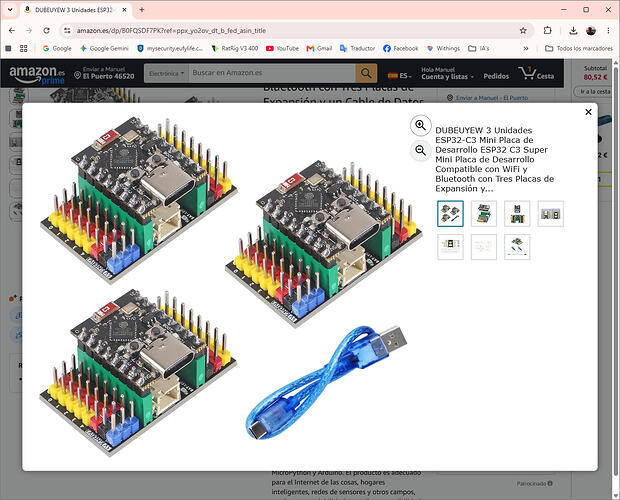
Task: Close the product image popup
Action: tap(588, 112)
